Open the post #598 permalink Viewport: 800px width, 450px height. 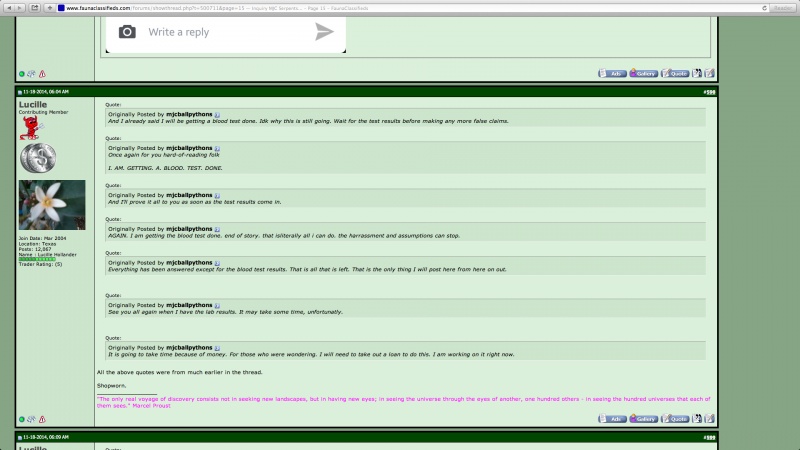[x=709, y=92]
